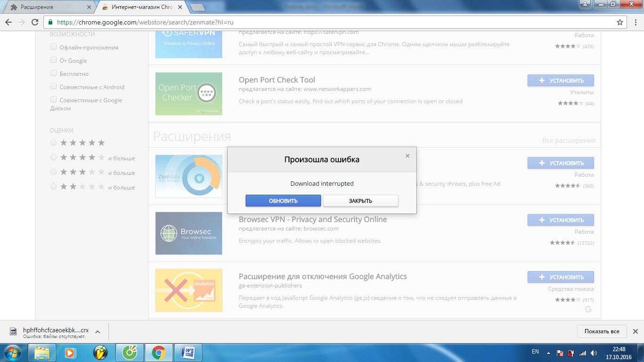The height and width of the screenshot is (362, 644).
Task: Select three stars и больше radio
Action: pos(53,172)
